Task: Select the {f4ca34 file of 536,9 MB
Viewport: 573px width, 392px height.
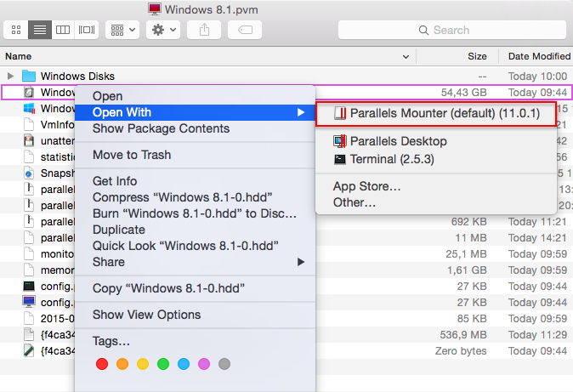Action: click(286, 334)
